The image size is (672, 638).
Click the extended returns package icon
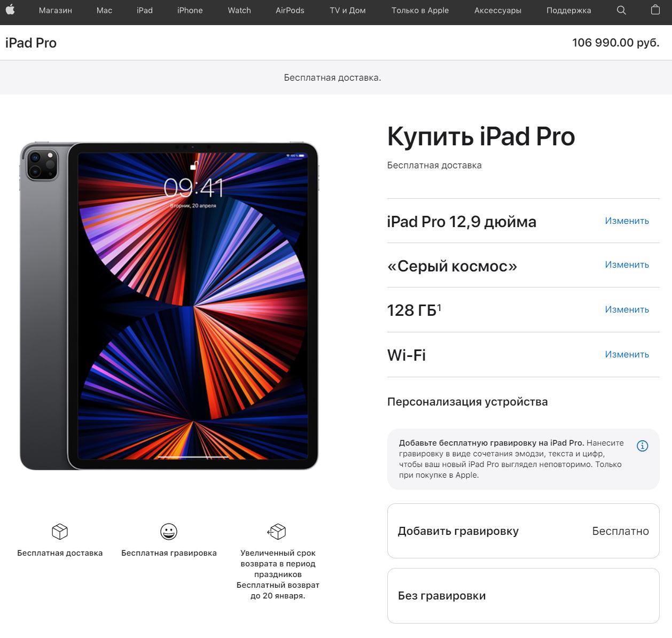(x=277, y=532)
